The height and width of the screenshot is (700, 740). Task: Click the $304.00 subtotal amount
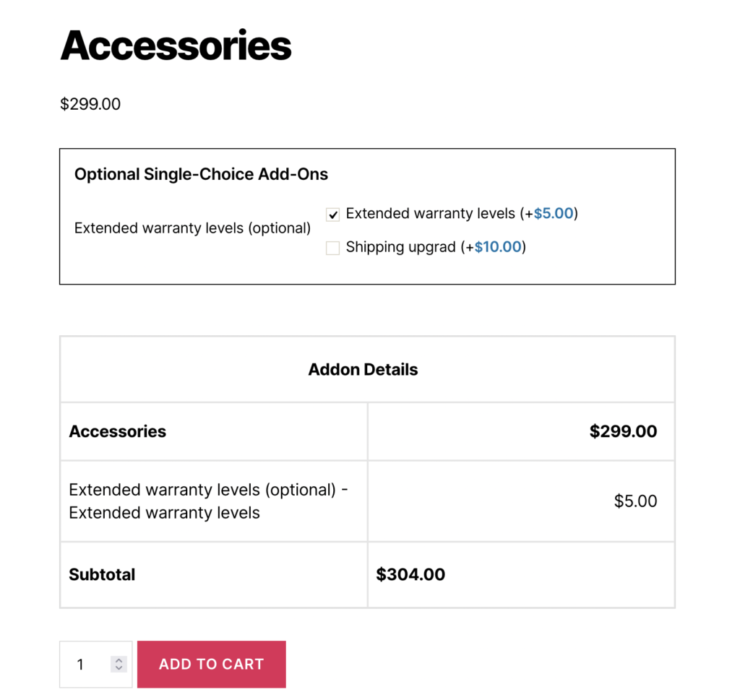(410, 575)
